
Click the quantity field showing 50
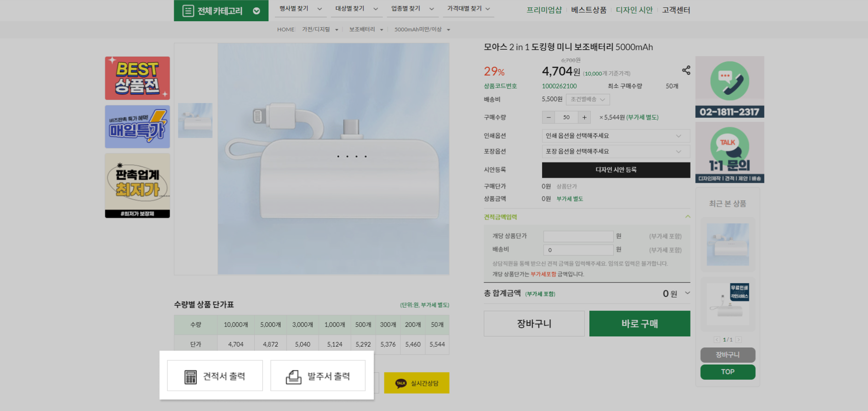pyautogui.click(x=566, y=117)
